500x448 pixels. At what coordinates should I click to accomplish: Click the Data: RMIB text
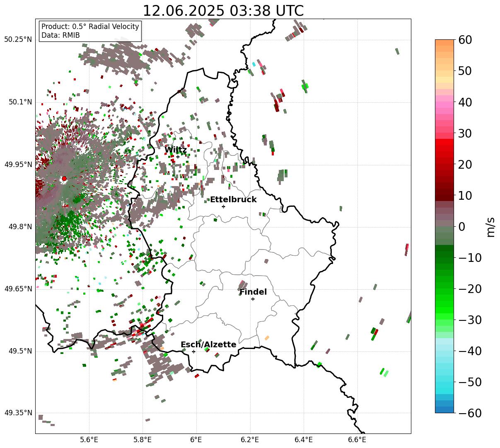60,35
